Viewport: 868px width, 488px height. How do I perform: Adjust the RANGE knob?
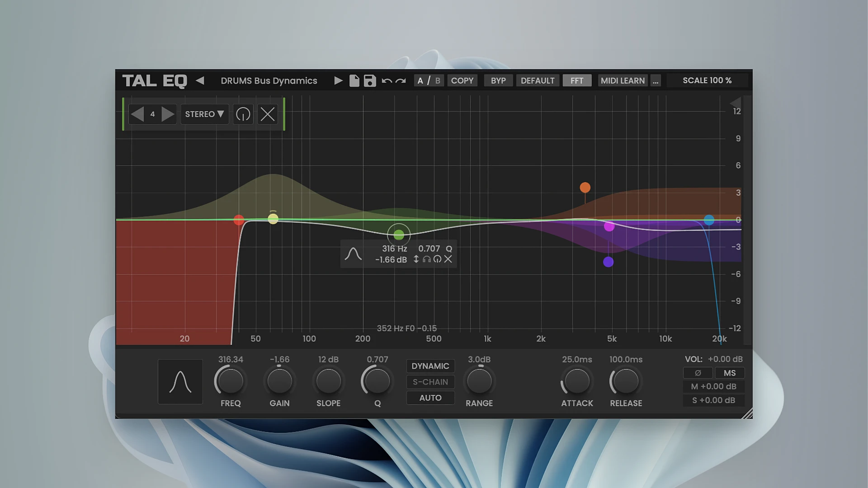coord(479,381)
